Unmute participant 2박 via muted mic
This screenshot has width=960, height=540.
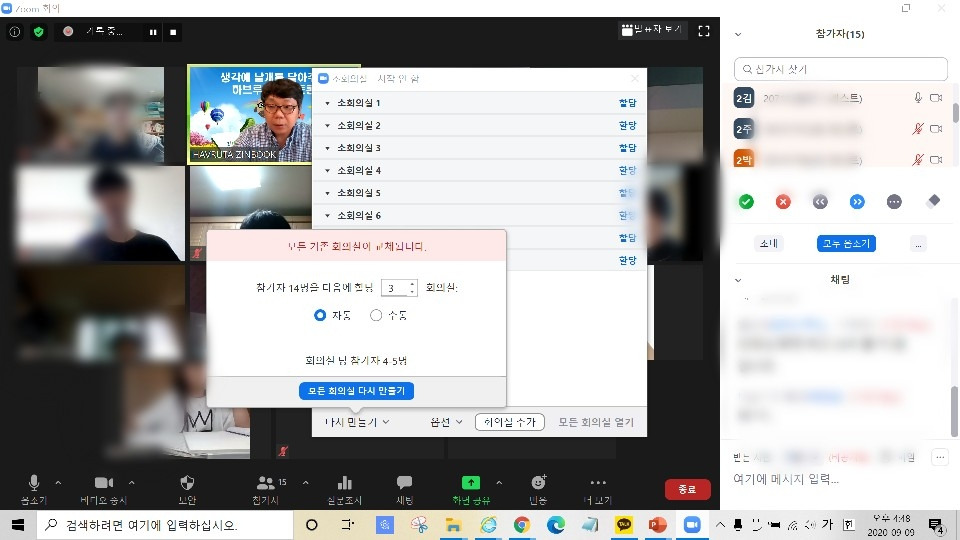(x=918, y=160)
